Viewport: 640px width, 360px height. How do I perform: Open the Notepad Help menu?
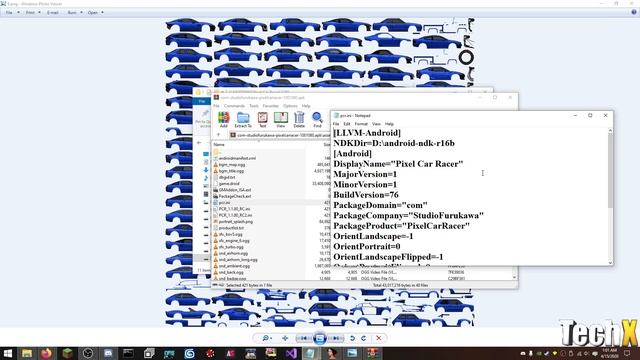pyautogui.click(x=389, y=124)
